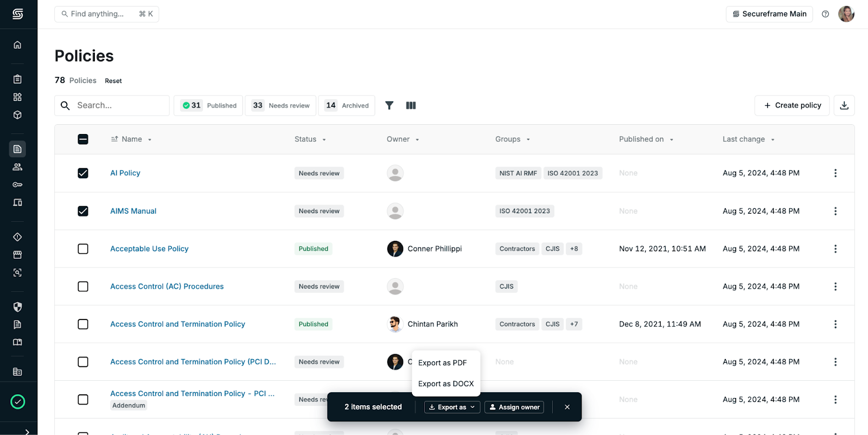This screenshot has height=435, width=868.
Task: Open the clipboard tasks sidebar icon
Action: tap(17, 79)
